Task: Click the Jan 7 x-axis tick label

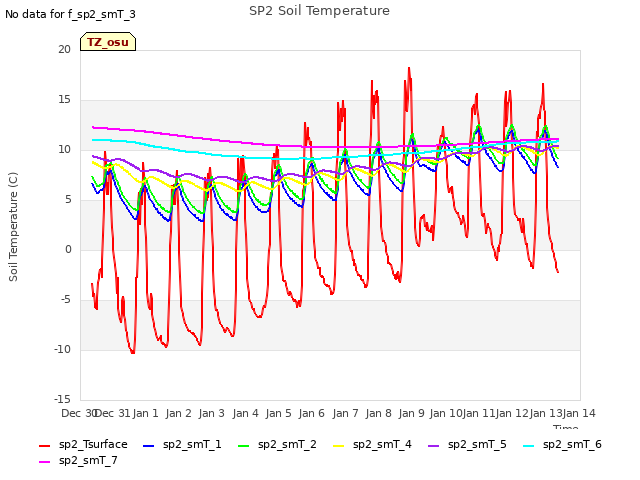Action: [x=345, y=413]
